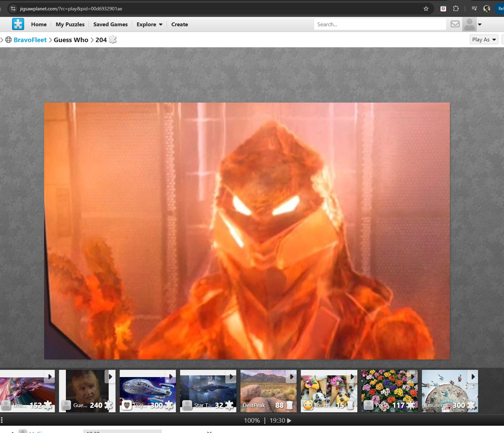Click play arrow on 240-piece puzzle
Screen dimensions: 504x433
pyautogui.click(x=110, y=377)
